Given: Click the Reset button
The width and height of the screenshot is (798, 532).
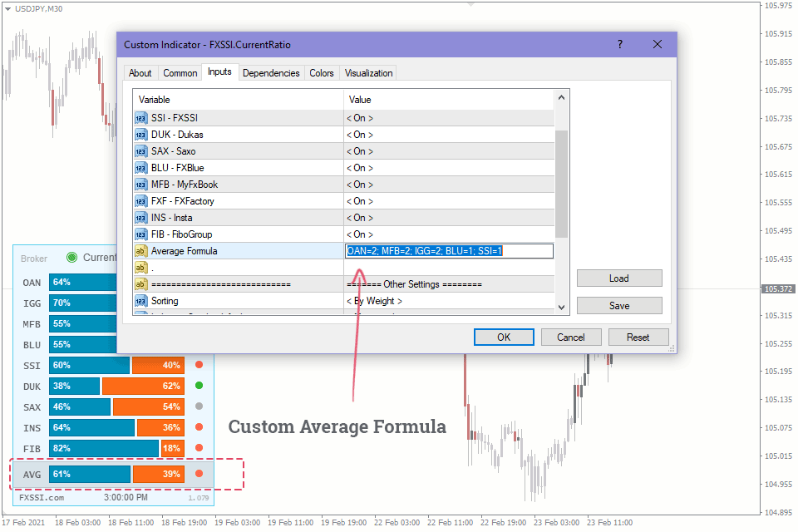Looking at the screenshot, I should 638,337.
